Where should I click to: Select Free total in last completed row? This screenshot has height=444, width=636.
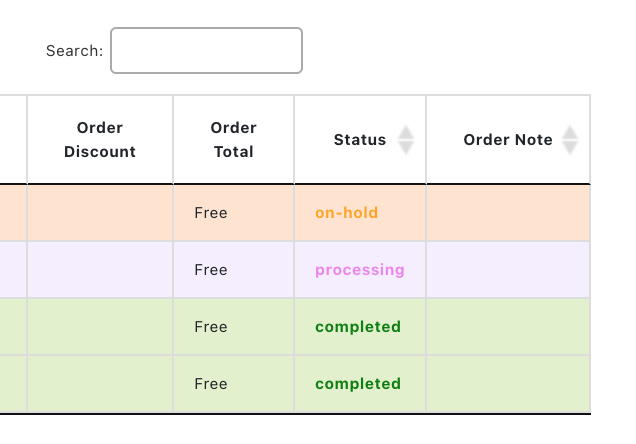211,384
